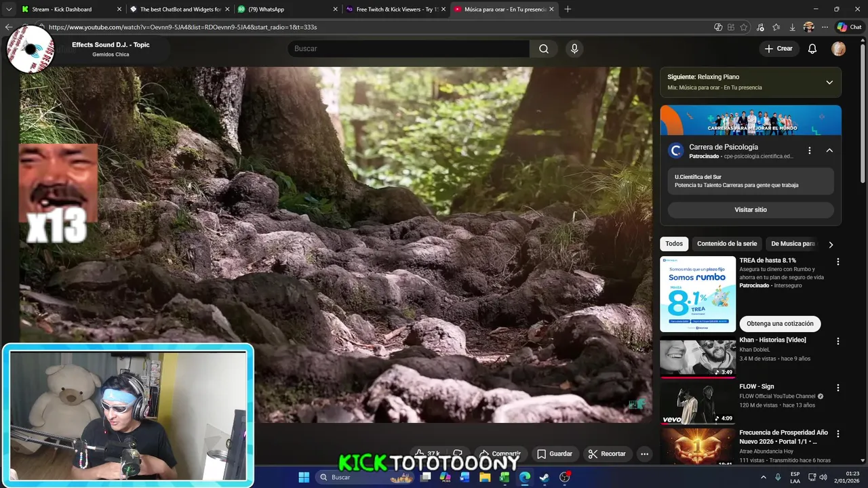Viewport: 868px width, 488px height.
Task: Close the Música para orar tab
Action: click(x=551, y=9)
